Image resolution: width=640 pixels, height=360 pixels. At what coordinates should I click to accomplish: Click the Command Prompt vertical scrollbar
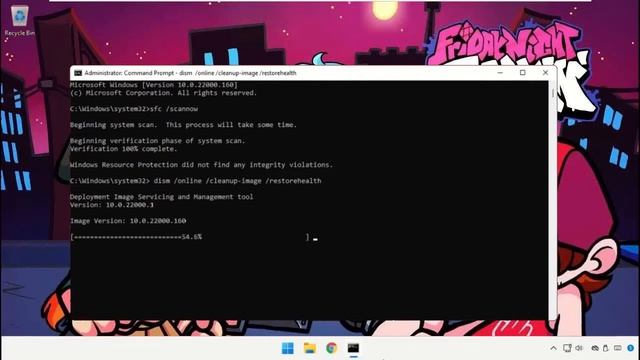click(x=553, y=200)
